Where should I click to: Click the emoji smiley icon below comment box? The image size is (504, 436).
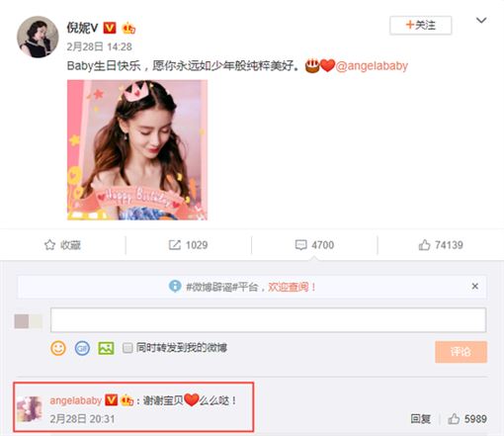58,348
